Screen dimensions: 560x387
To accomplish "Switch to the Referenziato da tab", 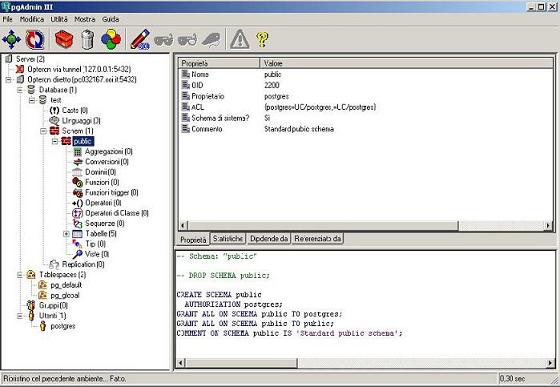I will [318, 238].
